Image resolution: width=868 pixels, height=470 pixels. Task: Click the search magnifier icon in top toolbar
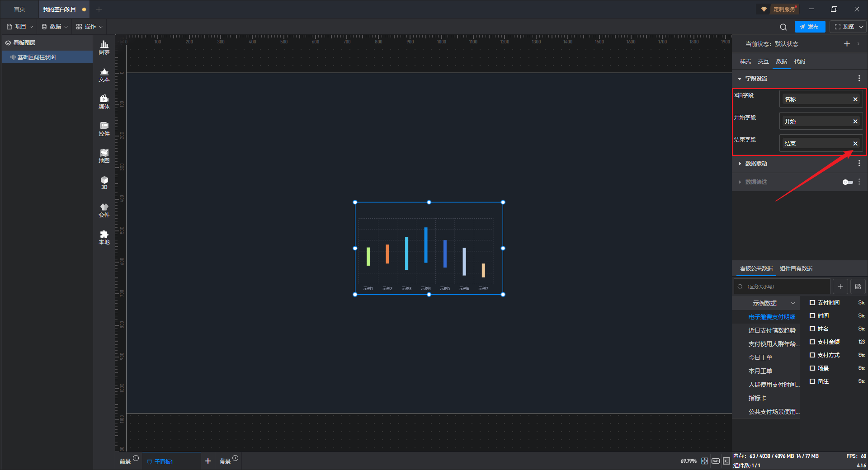tap(783, 27)
